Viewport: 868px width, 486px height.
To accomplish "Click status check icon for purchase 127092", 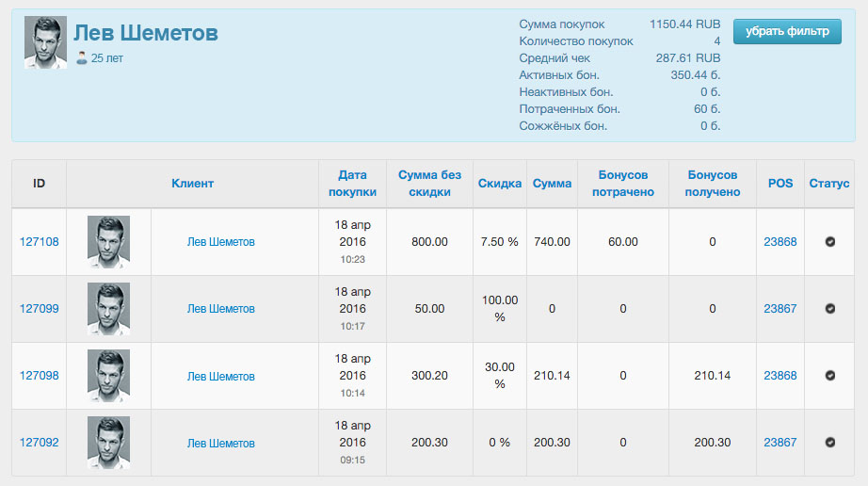I will click(829, 443).
